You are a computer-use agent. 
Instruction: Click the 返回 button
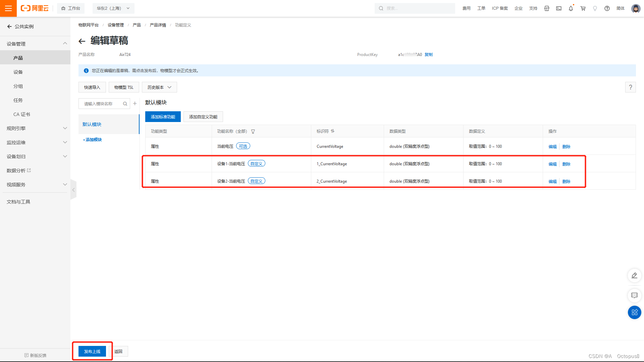[x=118, y=351]
